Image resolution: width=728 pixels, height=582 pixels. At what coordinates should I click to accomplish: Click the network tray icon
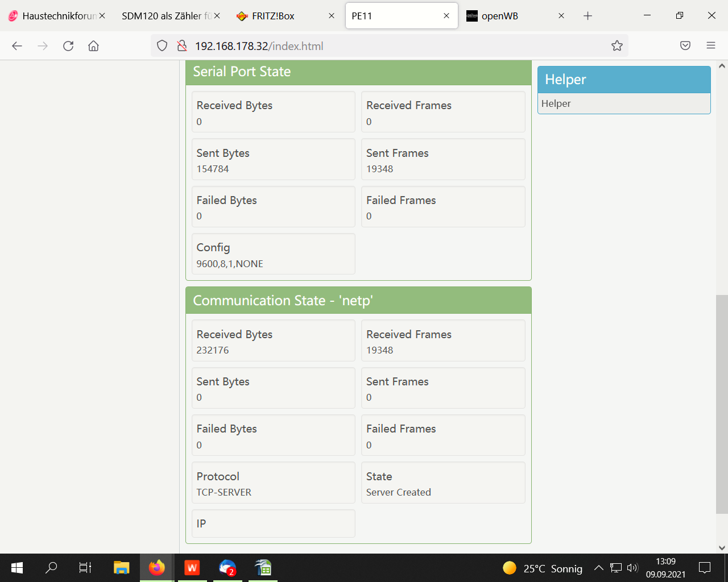616,568
